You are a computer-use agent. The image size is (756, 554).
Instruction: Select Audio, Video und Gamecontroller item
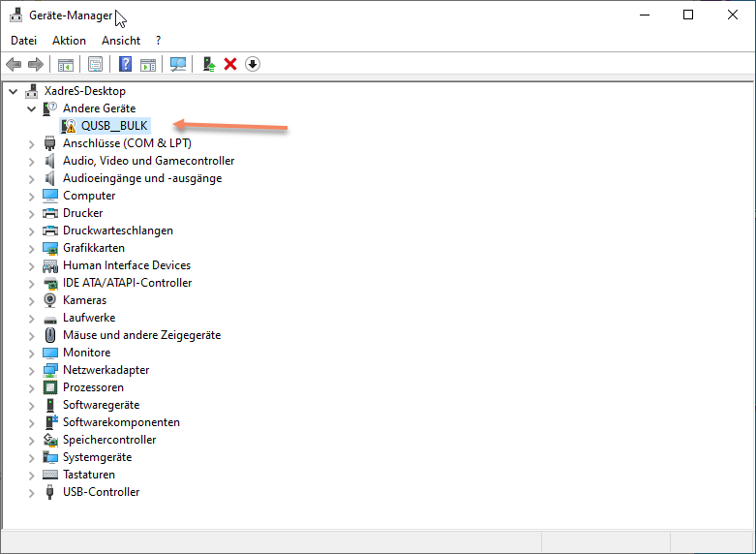[x=148, y=161]
